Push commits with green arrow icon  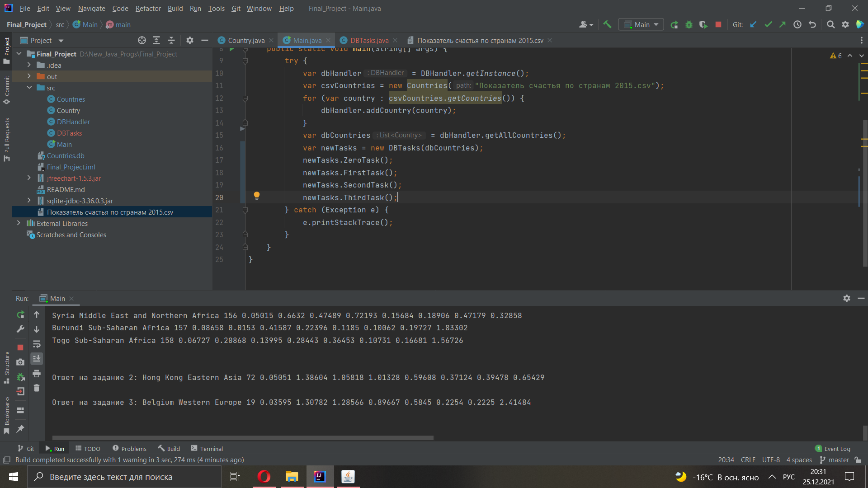(783, 25)
